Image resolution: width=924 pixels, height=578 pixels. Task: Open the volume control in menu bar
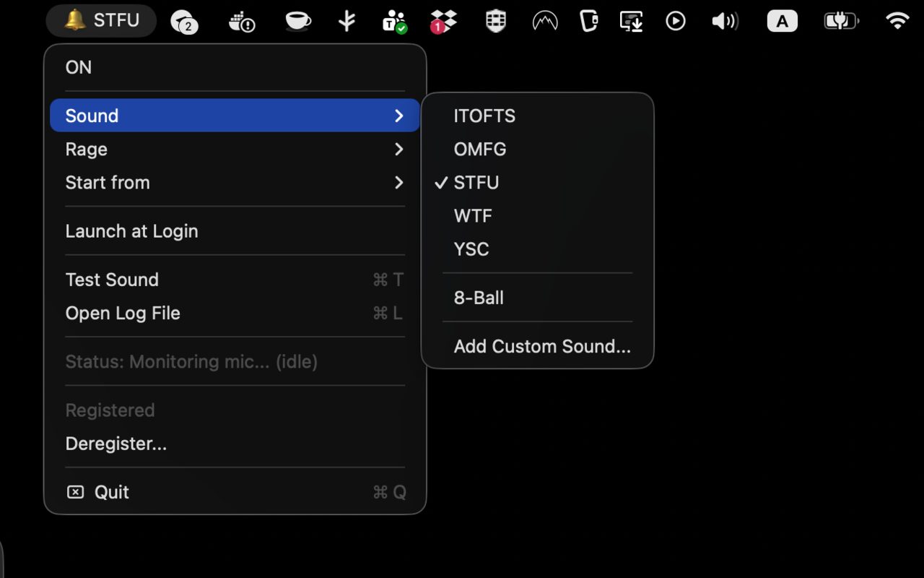[724, 22]
